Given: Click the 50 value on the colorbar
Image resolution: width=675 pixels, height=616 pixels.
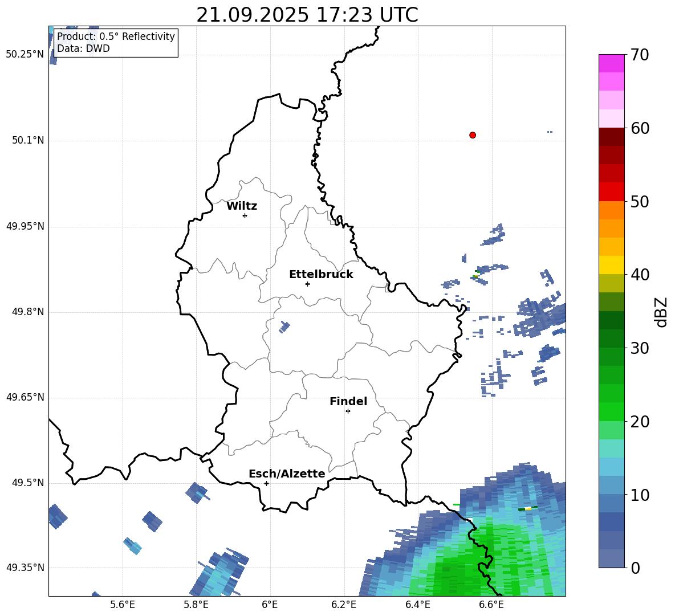Looking at the screenshot, I should 640,202.
